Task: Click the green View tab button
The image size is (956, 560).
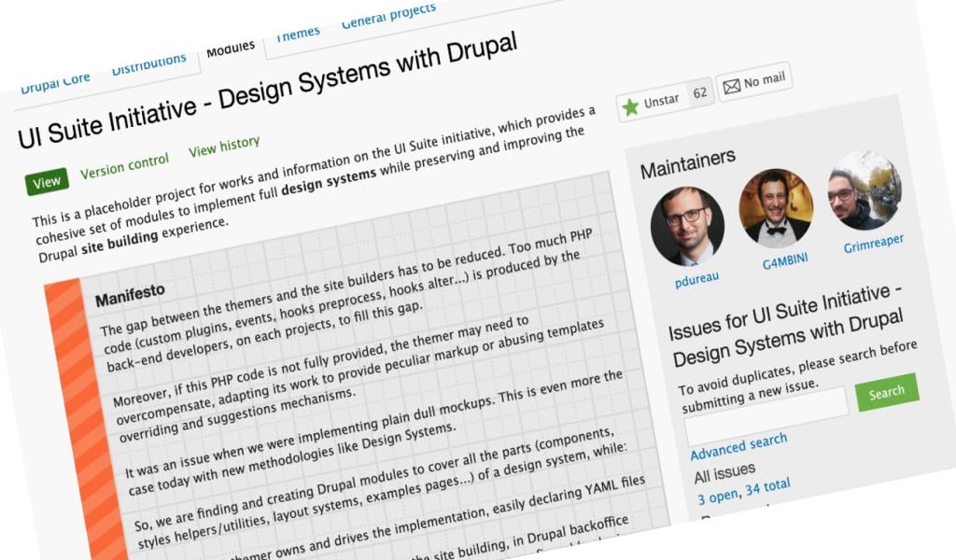Action: click(47, 182)
